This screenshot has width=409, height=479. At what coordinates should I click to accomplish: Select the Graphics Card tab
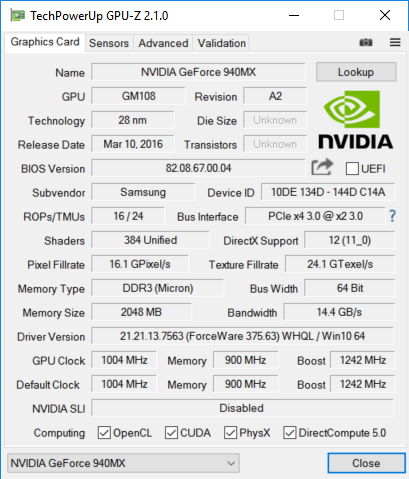click(x=45, y=42)
